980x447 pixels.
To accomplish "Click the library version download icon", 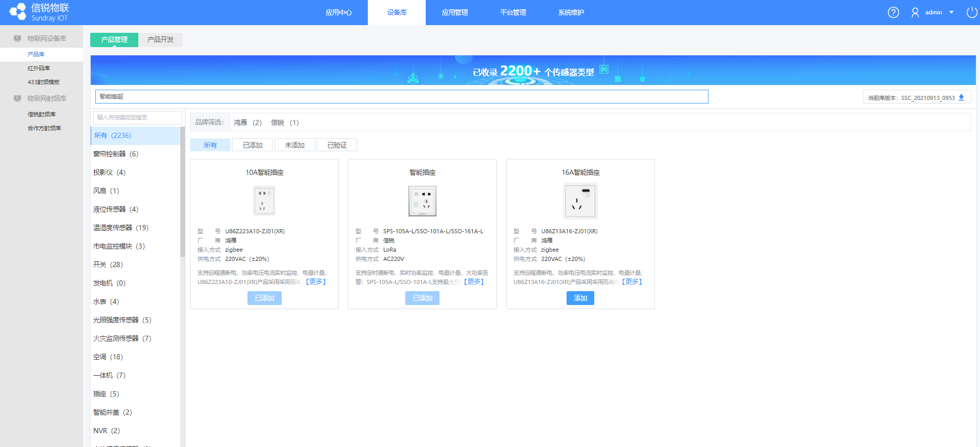I will [x=962, y=97].
